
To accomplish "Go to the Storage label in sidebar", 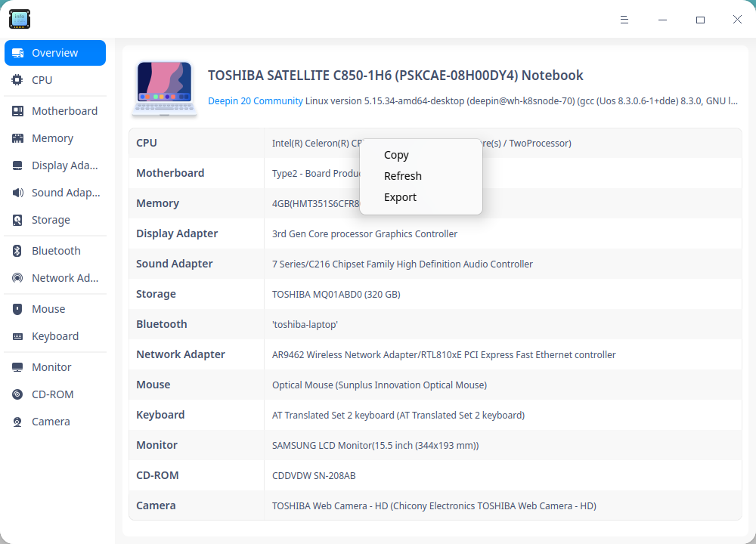I will pos(51,220).
